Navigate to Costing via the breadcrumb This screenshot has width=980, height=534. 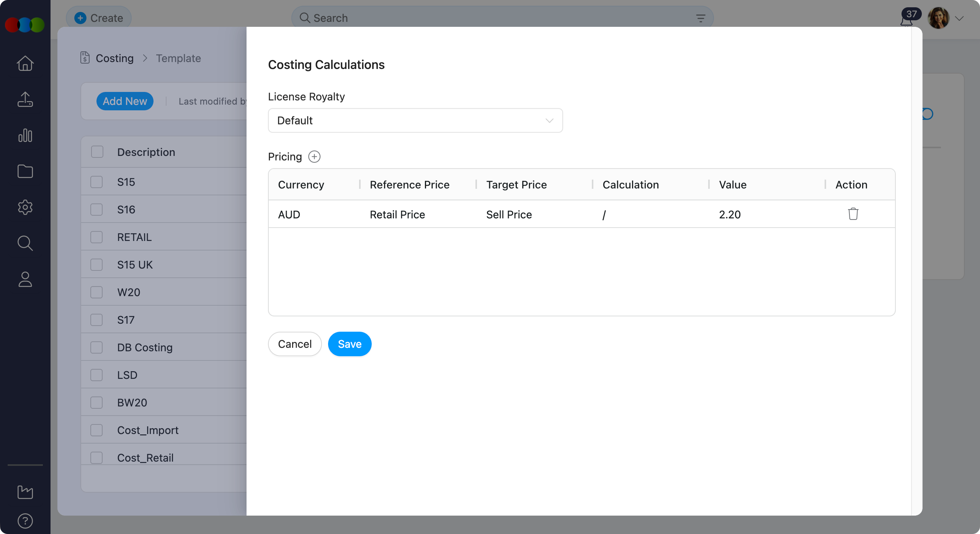[114, 58]
